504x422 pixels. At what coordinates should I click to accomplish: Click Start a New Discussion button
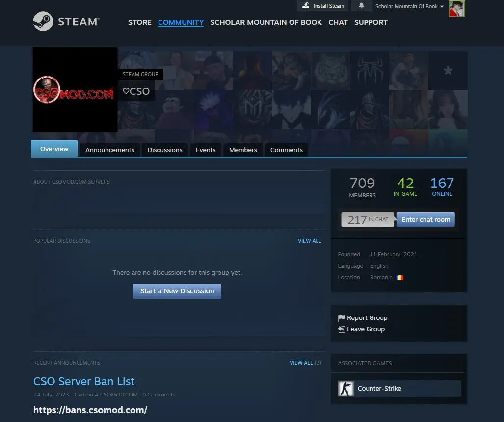[x=177, y=291]
